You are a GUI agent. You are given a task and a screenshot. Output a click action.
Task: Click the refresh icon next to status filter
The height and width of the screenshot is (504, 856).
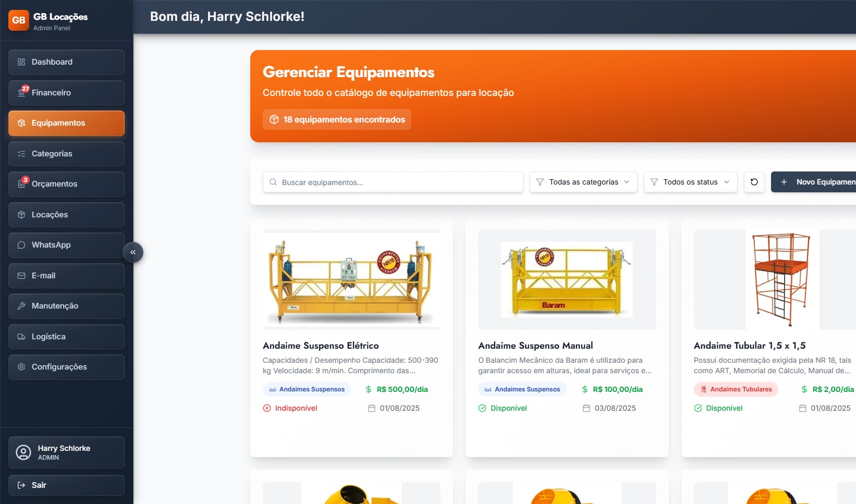click(754, 182)
